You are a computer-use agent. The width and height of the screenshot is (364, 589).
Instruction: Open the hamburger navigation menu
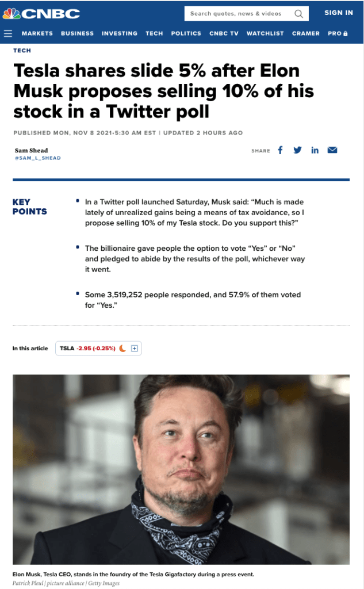(8, 33)
